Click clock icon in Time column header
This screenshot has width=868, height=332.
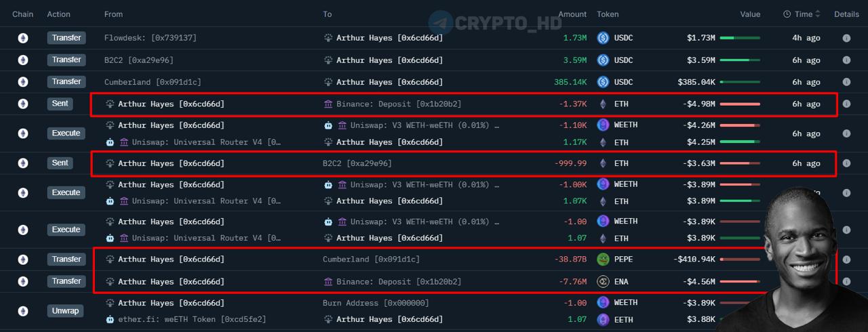pyautogui.click(x=787, y=14)
